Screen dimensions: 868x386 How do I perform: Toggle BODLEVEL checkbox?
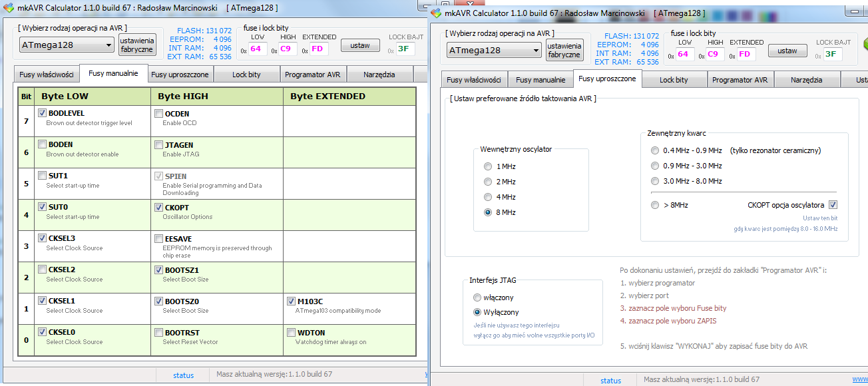[x=42, y=113]
